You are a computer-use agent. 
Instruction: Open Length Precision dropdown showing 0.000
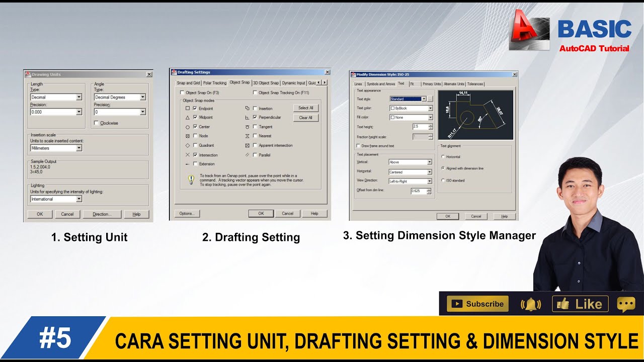56,112
